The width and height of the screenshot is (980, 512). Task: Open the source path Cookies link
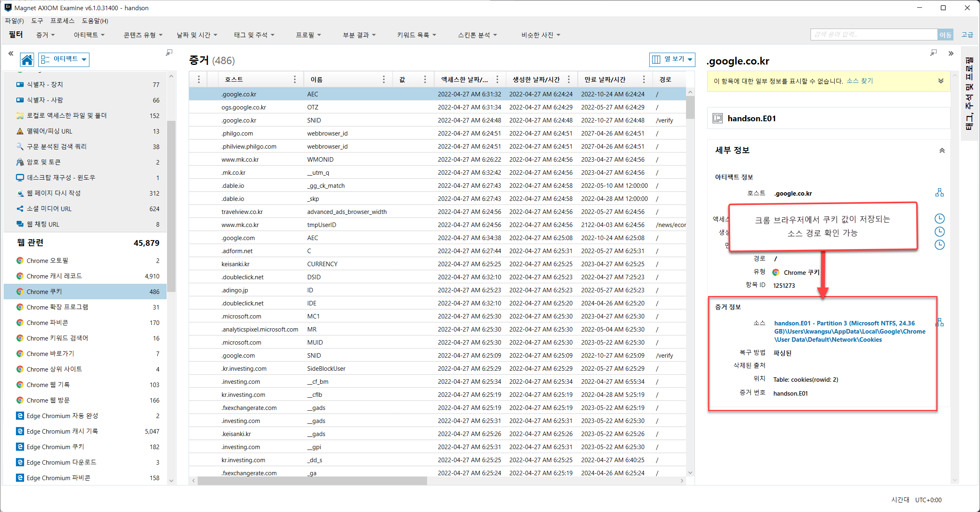tap(850, 331)
